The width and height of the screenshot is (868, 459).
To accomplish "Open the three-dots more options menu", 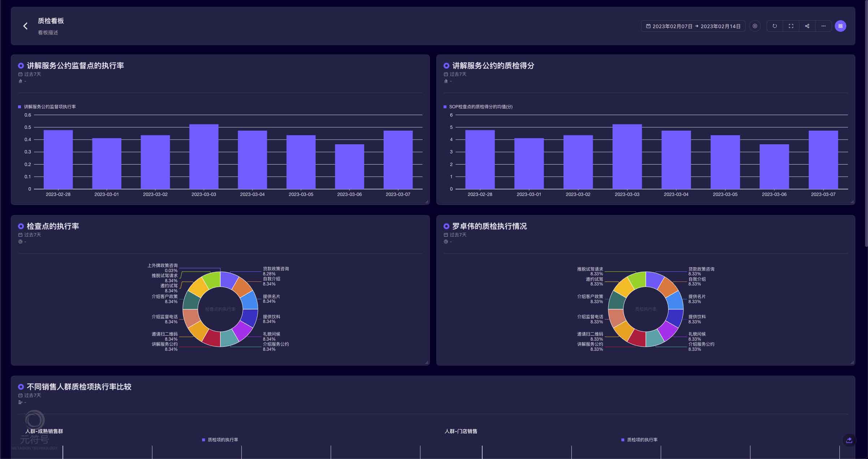I will (x=823, y=26).
